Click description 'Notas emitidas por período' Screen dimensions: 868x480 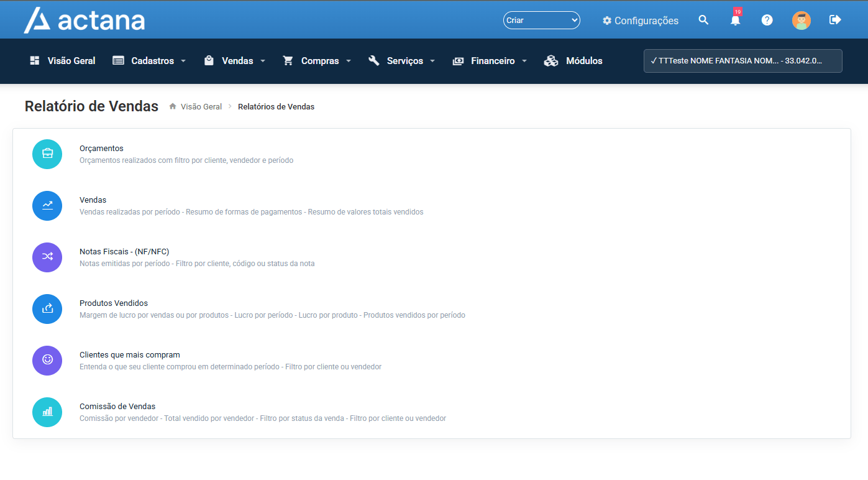tap(197, 264)
